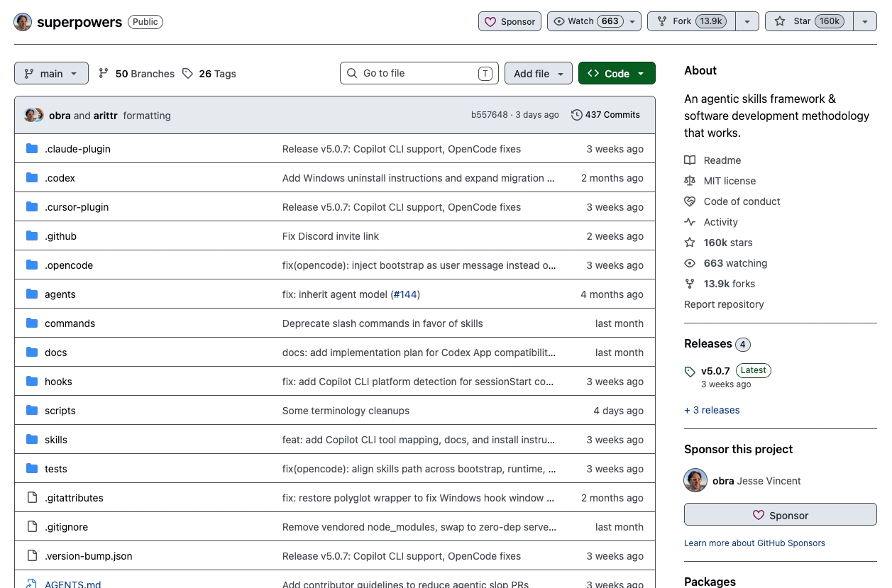
Task: Open Activity pulse icon in About
Action: point(690,222)
